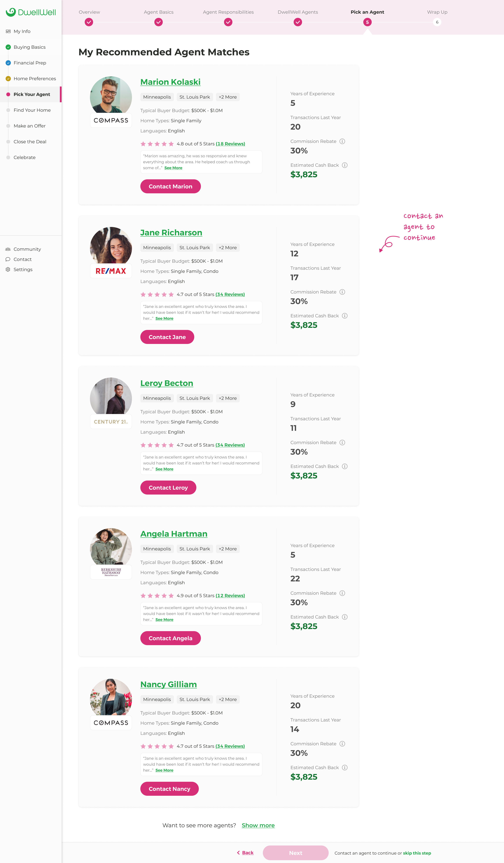The image size is (504, 863).
Task: Click the 'skip this step' link
Action: tap(417, 853)
